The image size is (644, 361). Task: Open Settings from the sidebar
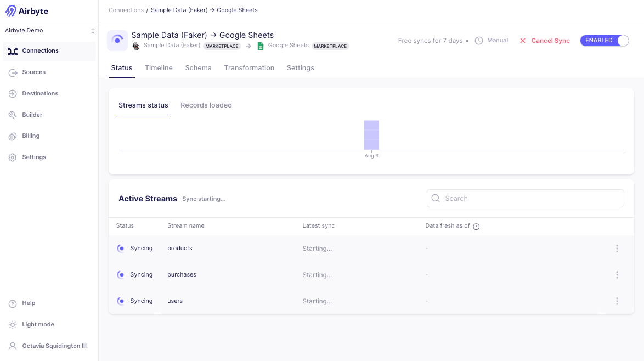34,157
